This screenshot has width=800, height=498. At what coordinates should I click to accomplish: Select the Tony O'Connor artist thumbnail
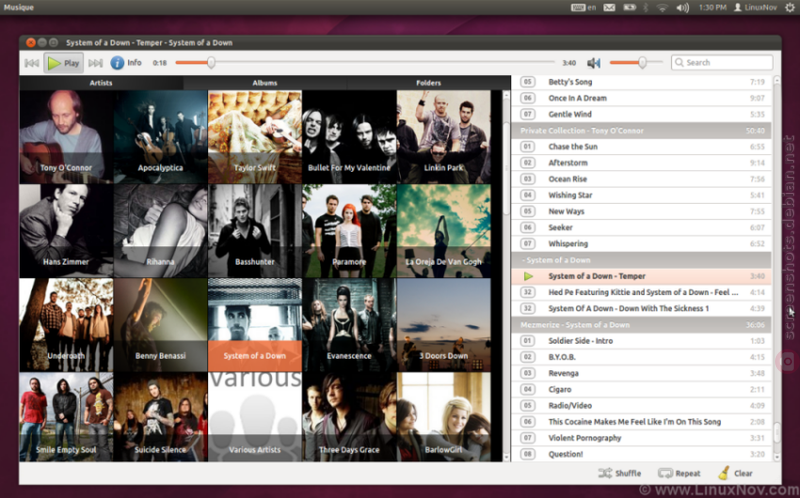click(x=66, y=137)
